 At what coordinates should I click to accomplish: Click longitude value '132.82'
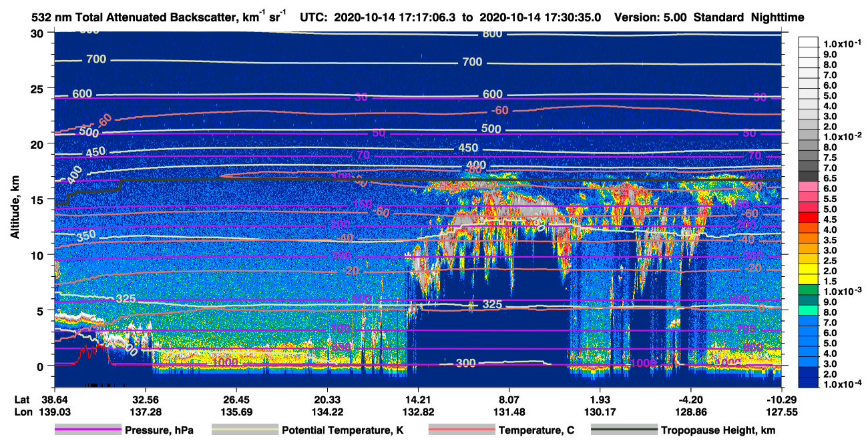point(418,412)
